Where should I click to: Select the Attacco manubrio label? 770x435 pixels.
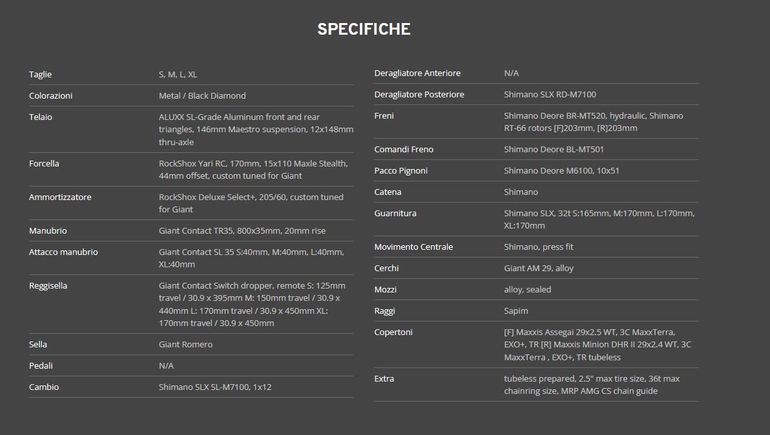coord(63,252)
